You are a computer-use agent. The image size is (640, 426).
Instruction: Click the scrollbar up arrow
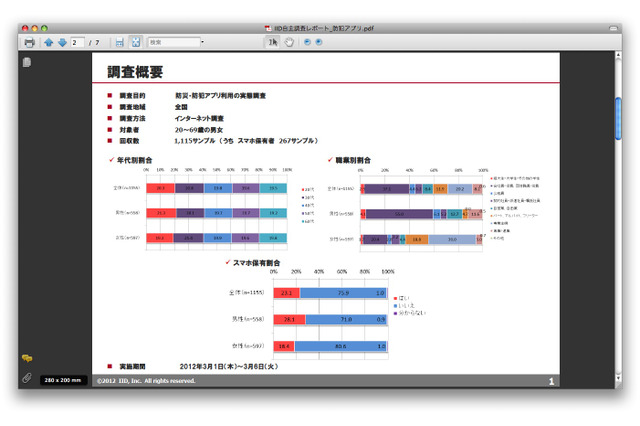point(618,55)
